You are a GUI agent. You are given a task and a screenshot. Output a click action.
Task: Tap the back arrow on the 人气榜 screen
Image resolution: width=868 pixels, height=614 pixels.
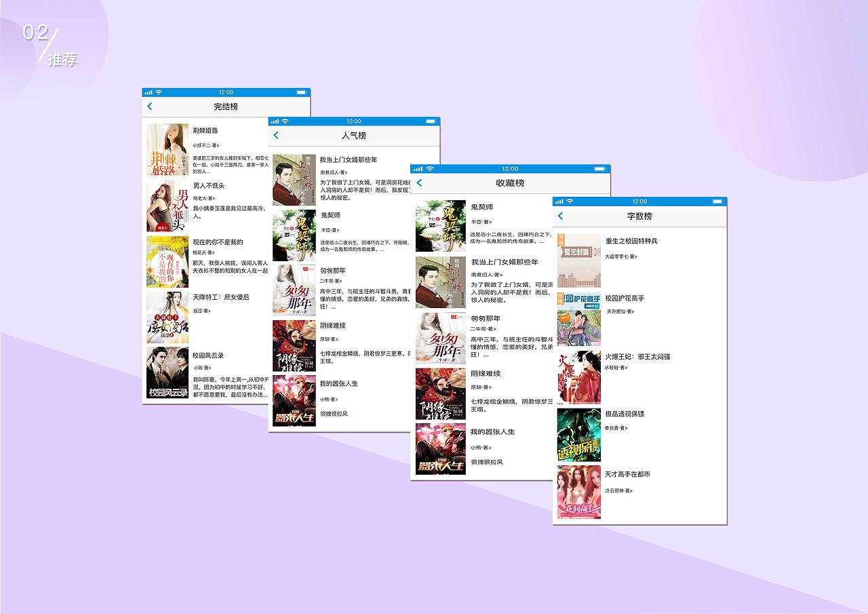(x=276, y=135)
